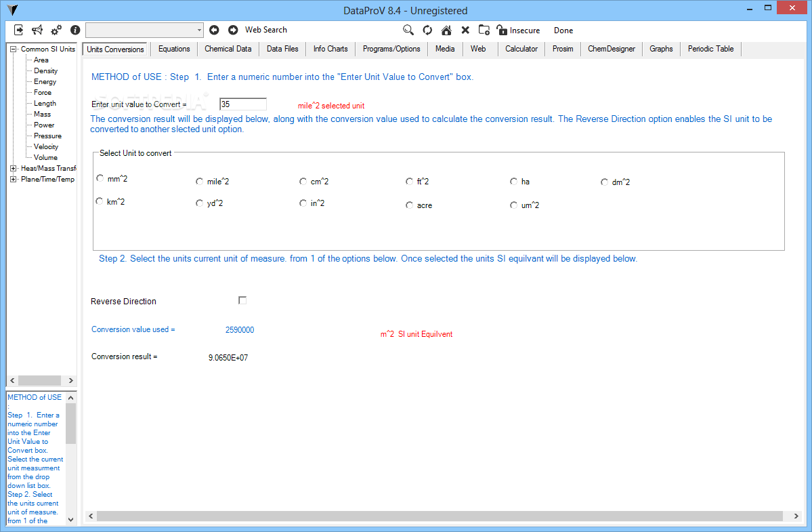
Task: Expand the Heat/Mass Transfer tree node
Action: click(13, 168)
